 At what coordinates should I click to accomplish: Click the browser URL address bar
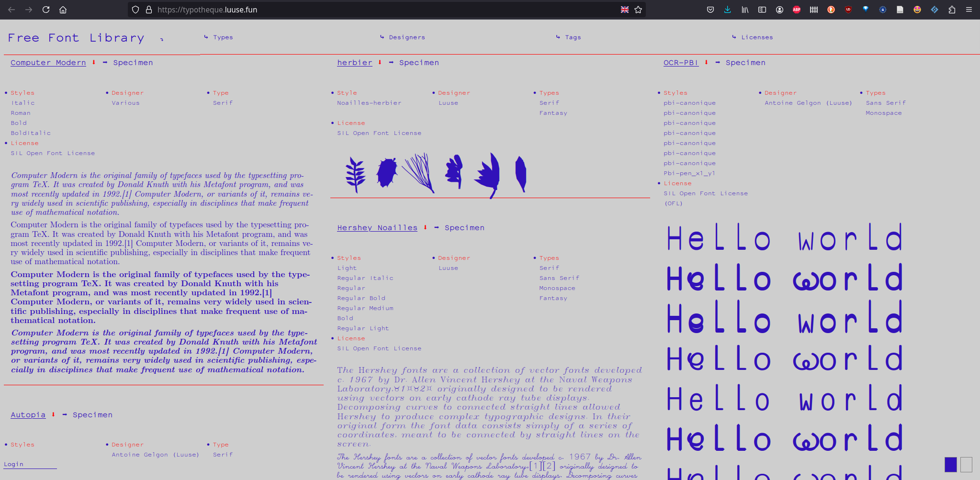pyautogui.click(x=383, y=10)
